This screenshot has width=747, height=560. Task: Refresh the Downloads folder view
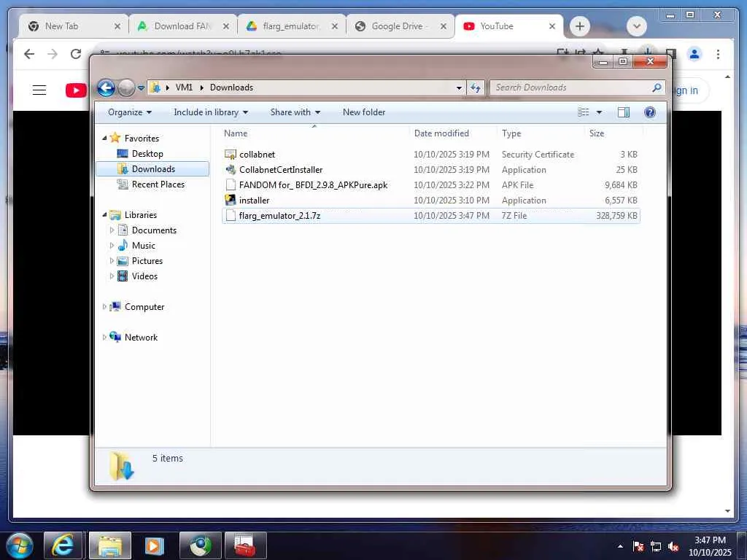tap(476, 87)
